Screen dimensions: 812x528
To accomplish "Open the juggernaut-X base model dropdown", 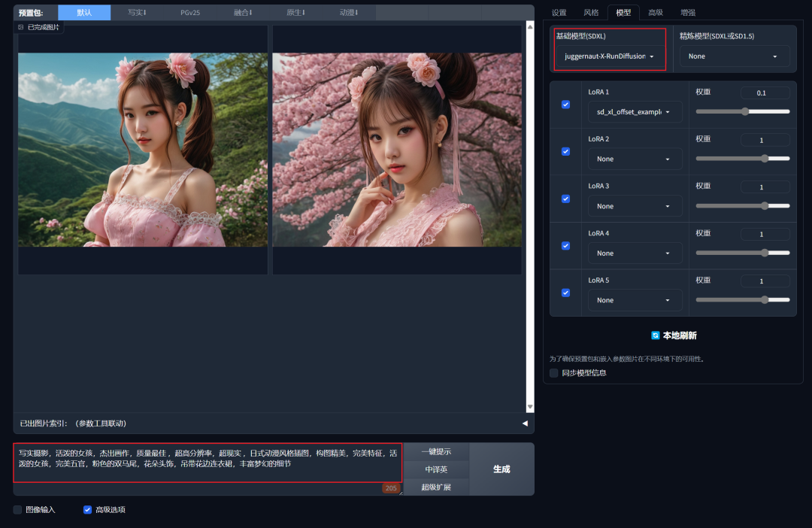I will [x=610, y=56].
